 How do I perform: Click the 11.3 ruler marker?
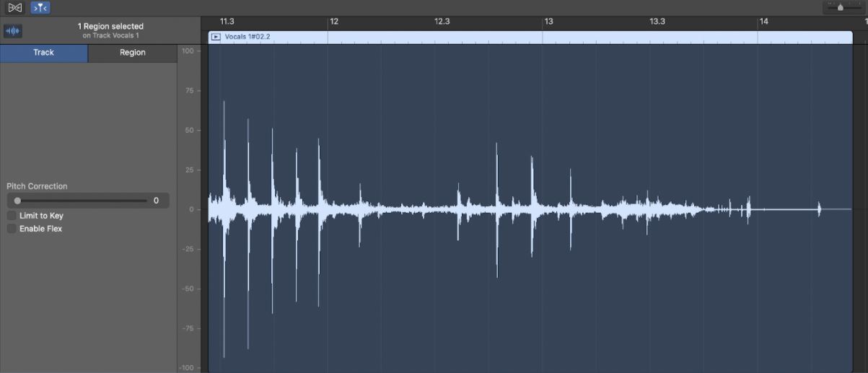pyautogui.click(x=227, y=22)
